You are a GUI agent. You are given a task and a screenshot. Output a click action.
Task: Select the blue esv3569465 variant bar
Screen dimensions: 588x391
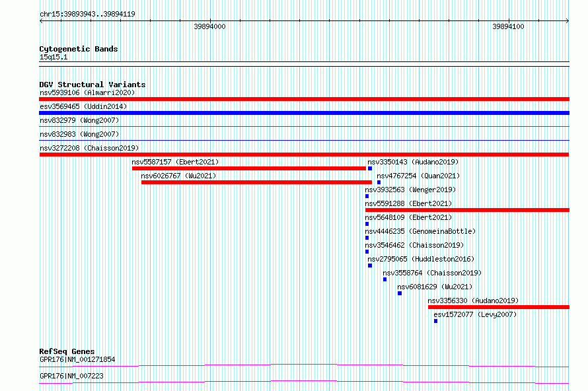(304, 113)
